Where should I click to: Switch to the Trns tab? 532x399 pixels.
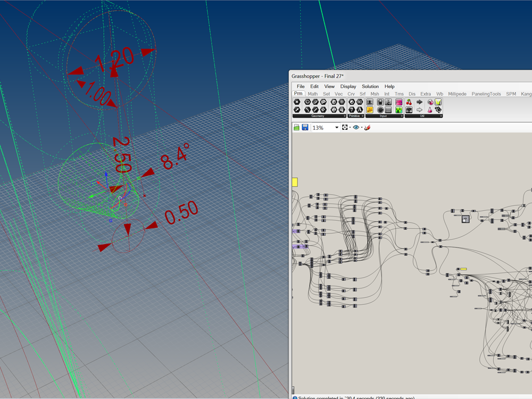pos(400,94)
